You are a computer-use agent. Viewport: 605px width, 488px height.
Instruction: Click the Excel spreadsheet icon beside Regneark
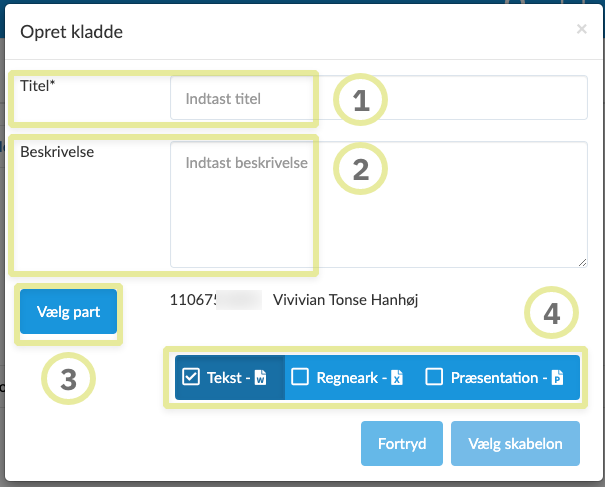(x=396, y=378)
